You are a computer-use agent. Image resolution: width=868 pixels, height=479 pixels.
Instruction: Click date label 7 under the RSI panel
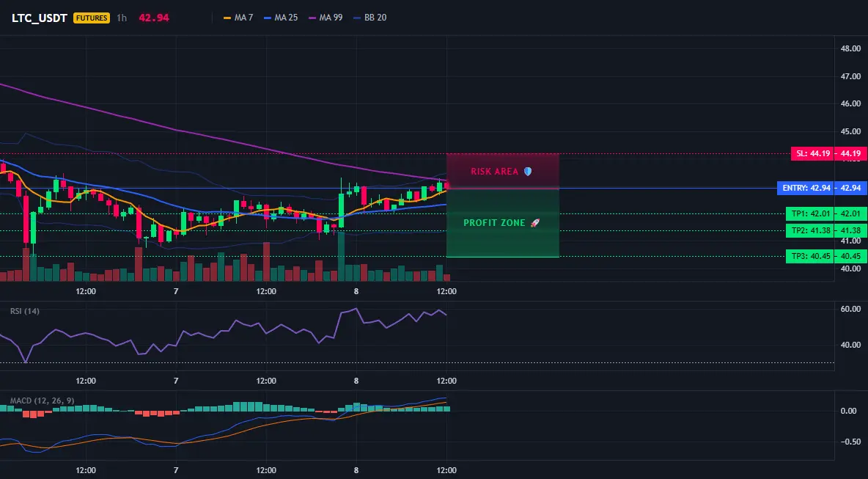coord(176,381)
